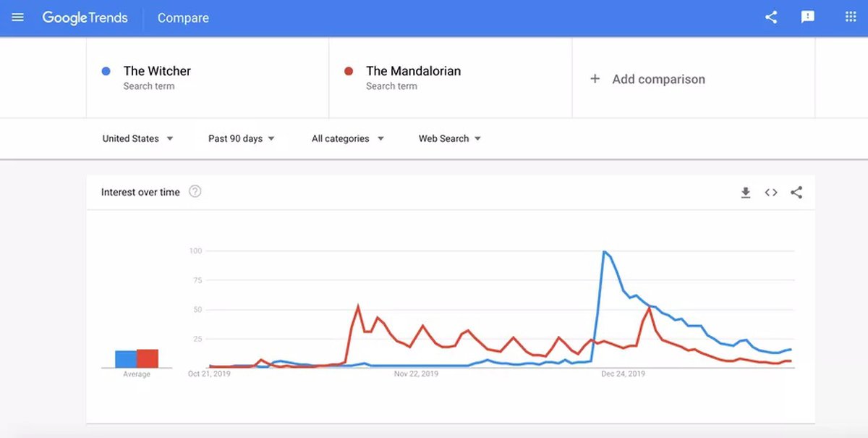The image size is (868, 438).
Task: Share the Interest over time chart
Action: coord(796,193)
